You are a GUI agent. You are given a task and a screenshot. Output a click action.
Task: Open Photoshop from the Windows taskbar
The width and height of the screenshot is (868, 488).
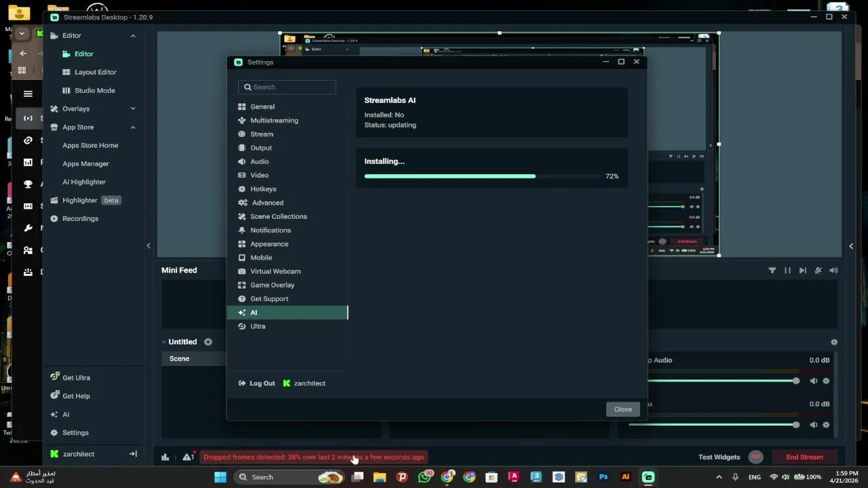tap(603, 477)
